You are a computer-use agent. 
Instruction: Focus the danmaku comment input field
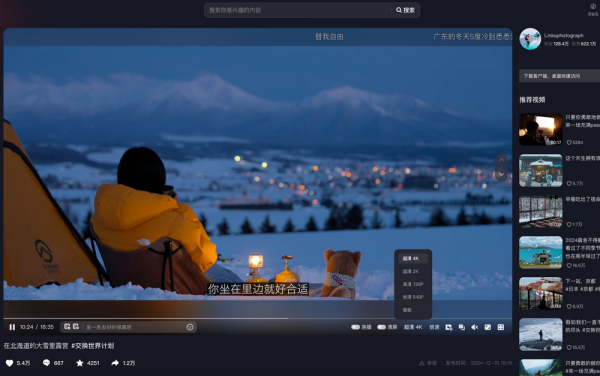(134, 327)
